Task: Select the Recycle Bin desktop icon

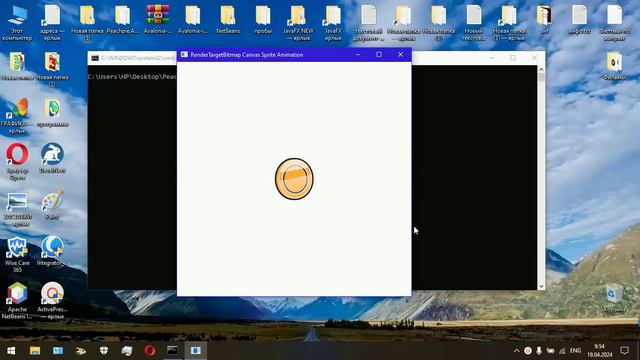Action: [x=614, y=298]
